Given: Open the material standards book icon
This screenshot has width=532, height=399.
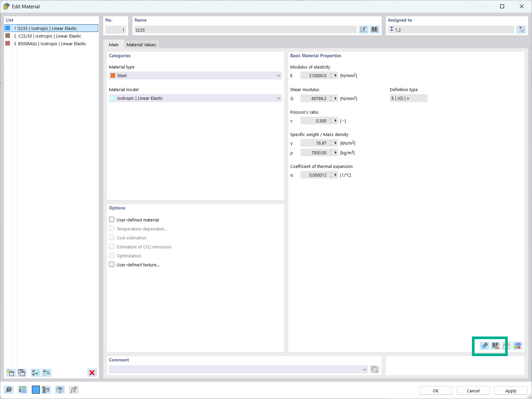Looking at the screenshot, I should tap(495, 346).
